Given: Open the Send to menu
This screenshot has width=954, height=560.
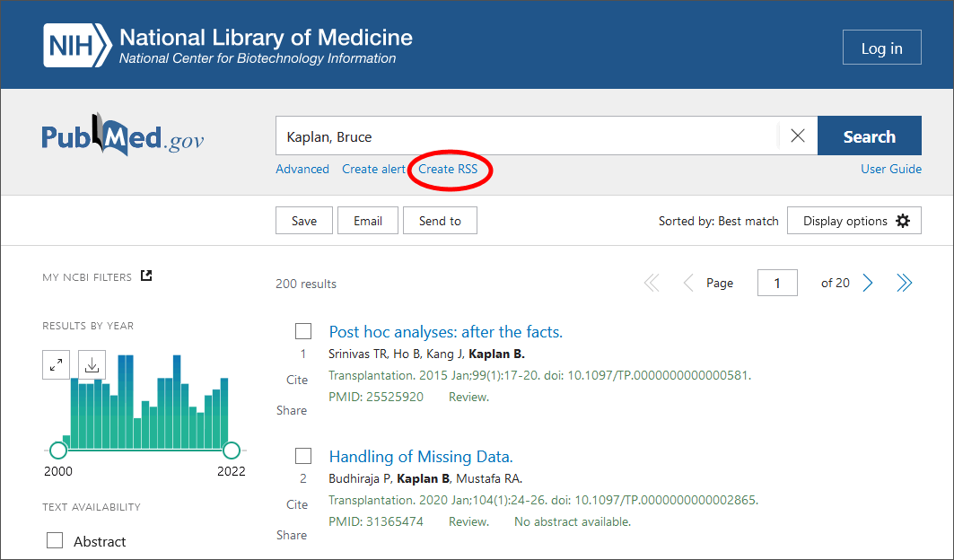Looking at the screenshot, I should tap(440, 221).
